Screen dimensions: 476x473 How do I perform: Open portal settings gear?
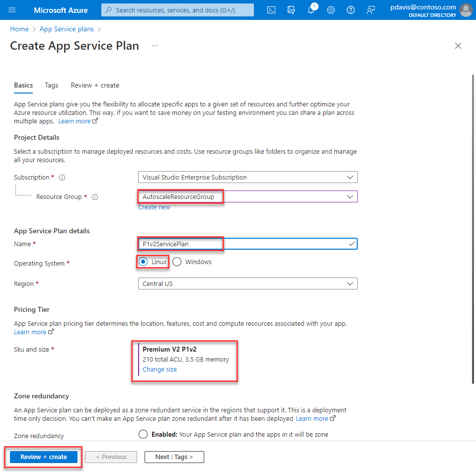[331, 10]
